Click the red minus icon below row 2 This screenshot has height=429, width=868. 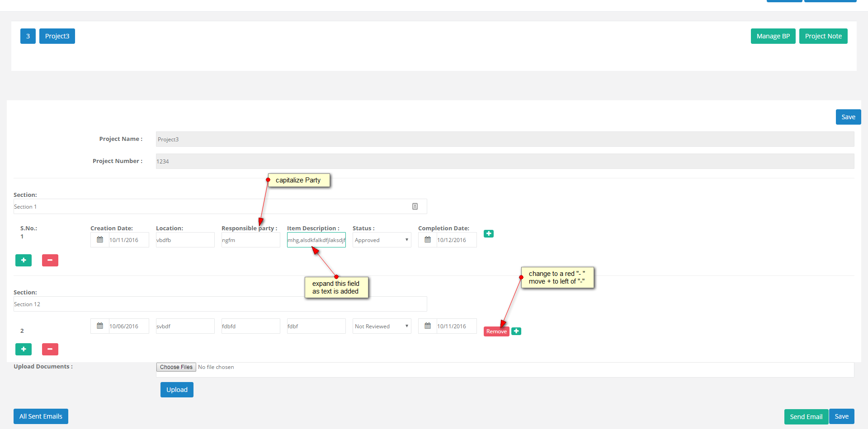50,350
